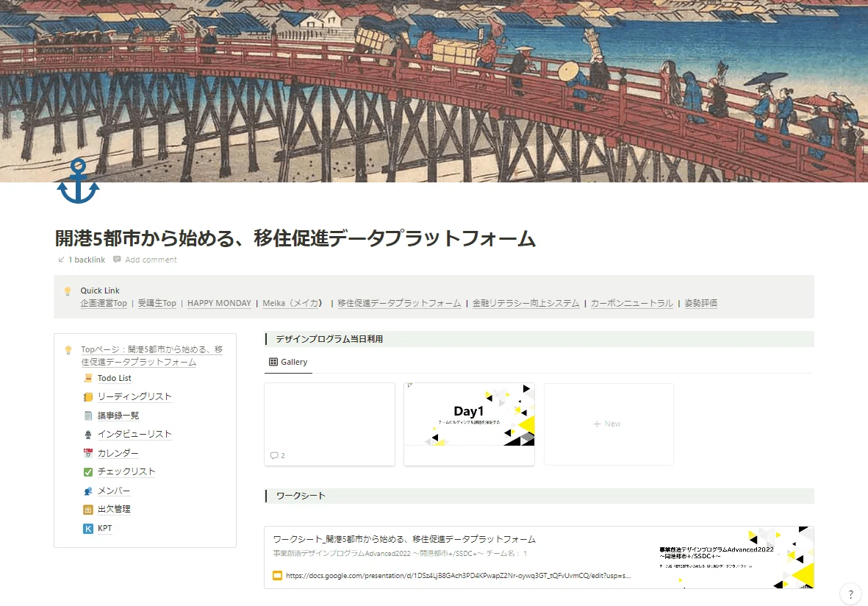Open the Todo List page

click(x=115, y=378)
